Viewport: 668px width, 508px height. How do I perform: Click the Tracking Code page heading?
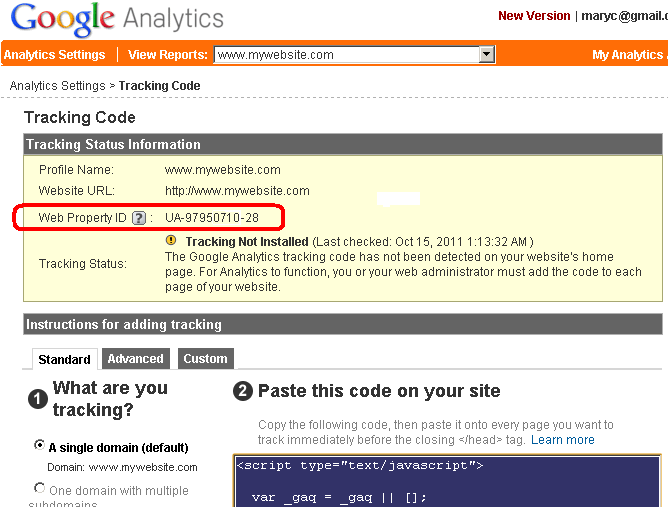[80, 117]
